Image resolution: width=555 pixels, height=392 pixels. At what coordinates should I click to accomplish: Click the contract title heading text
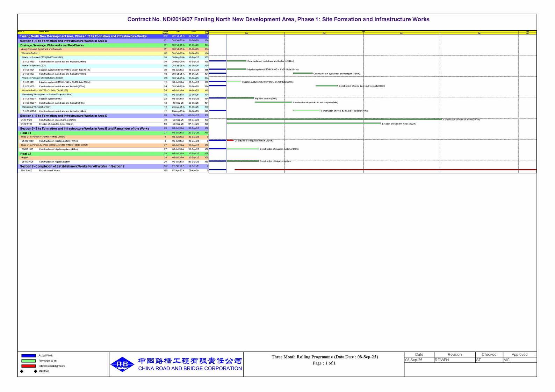tap(278, 20)
